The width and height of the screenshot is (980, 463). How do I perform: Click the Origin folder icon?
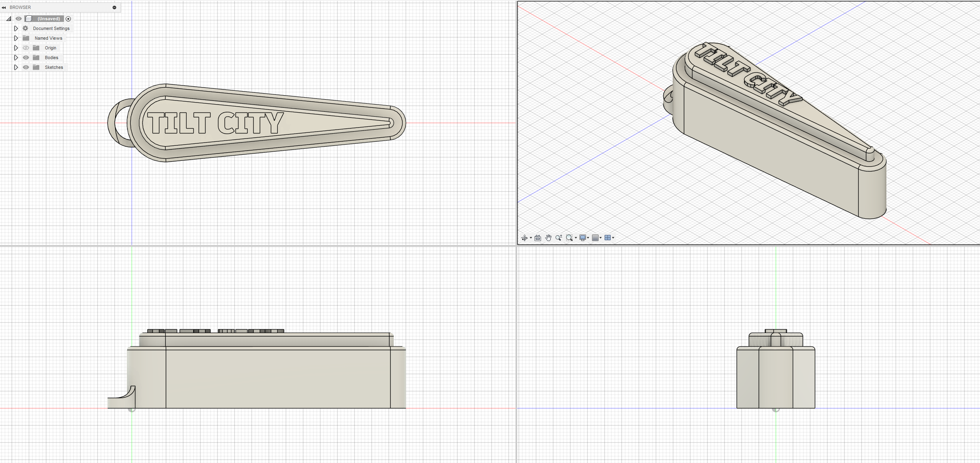(x=36, y=48)
